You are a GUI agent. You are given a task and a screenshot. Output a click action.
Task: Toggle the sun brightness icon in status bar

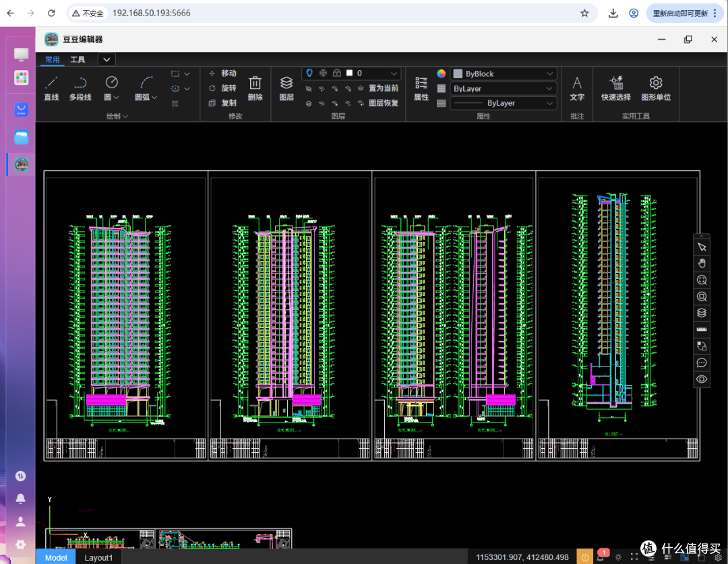tap(618, 557)
